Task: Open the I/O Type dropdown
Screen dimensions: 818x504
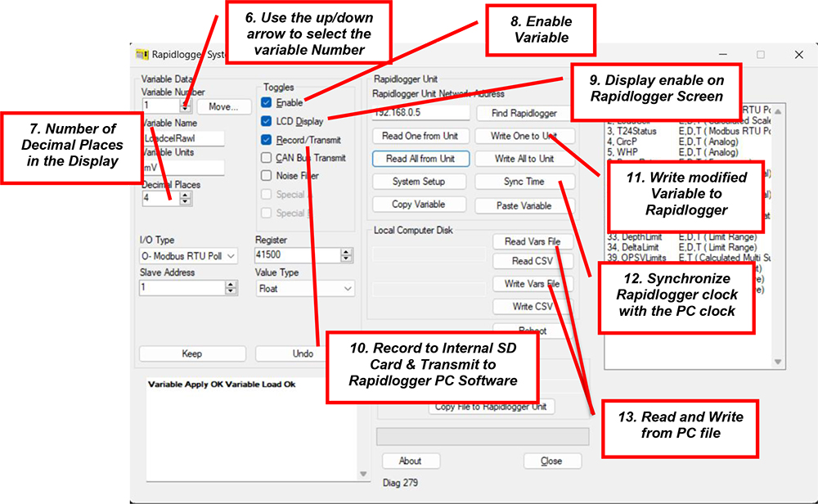Action: tap(188, 256)
